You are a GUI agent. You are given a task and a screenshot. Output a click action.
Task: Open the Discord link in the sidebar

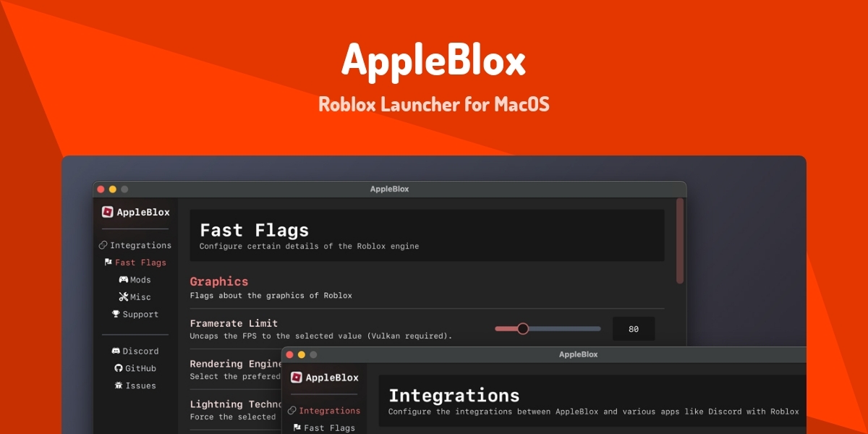click(135, 351)
